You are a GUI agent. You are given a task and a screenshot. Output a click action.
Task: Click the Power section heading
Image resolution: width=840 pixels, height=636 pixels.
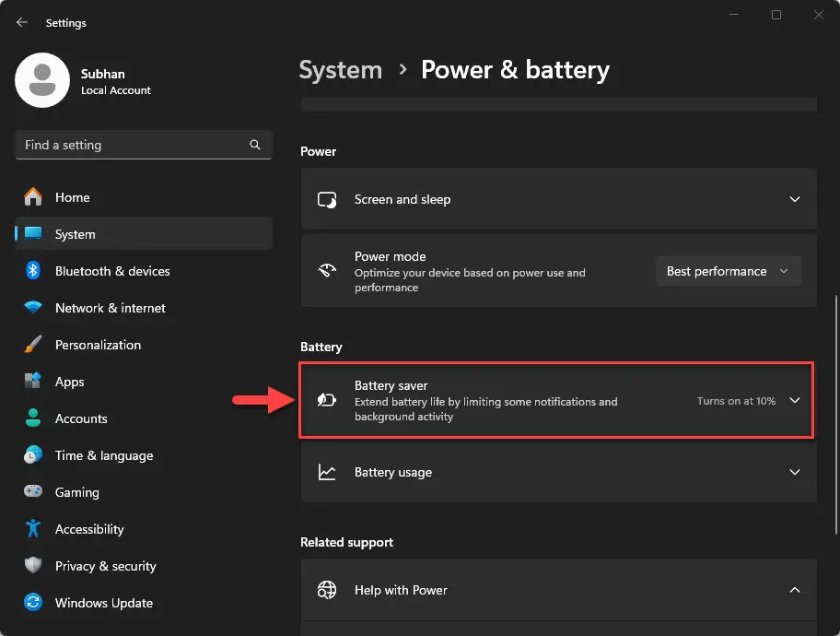(x=318, y=151)
